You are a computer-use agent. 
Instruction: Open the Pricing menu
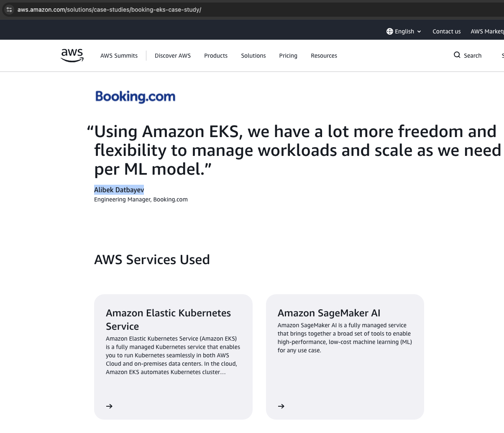click(288, 56)
